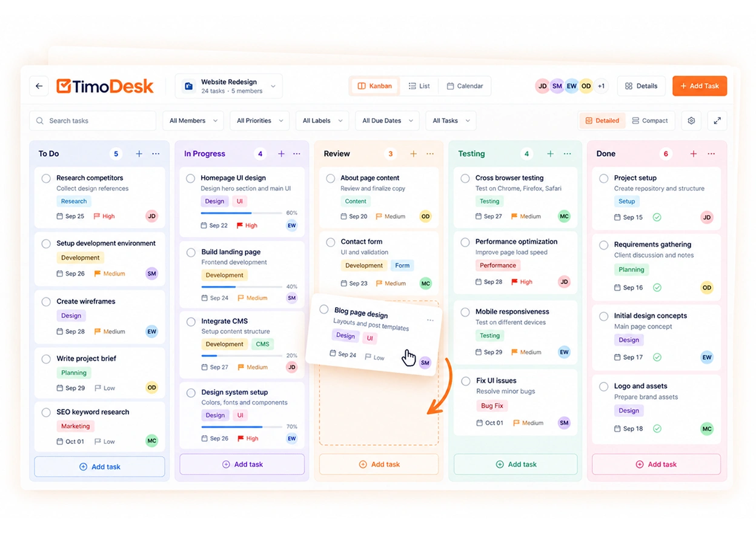Switch to the Kanban view tab
The width and height of the screenshot is (756, 533).
click(374, 86)
